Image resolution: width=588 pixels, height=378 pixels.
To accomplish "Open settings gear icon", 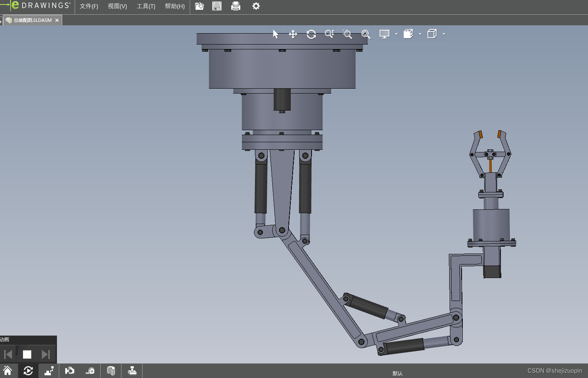I will 256,6.
